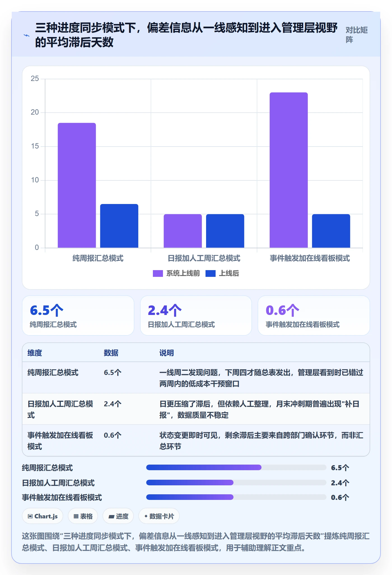Click the 说明 table column header
392x575 pixels.
tap(167, 353)
